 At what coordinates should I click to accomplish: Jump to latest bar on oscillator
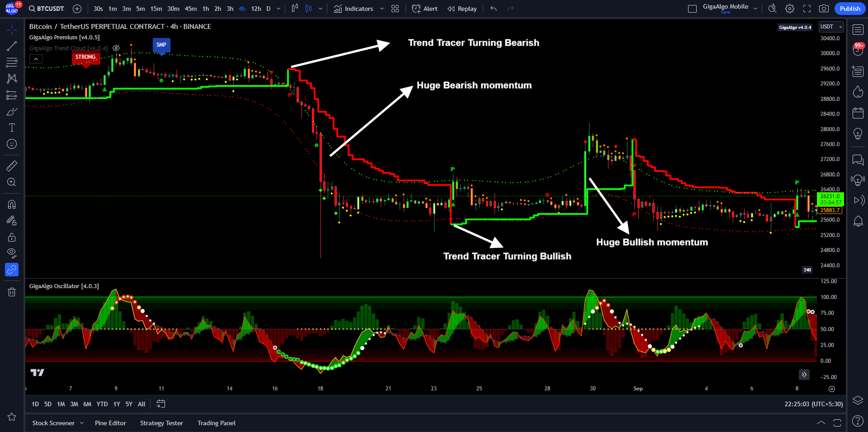point(804,375)
